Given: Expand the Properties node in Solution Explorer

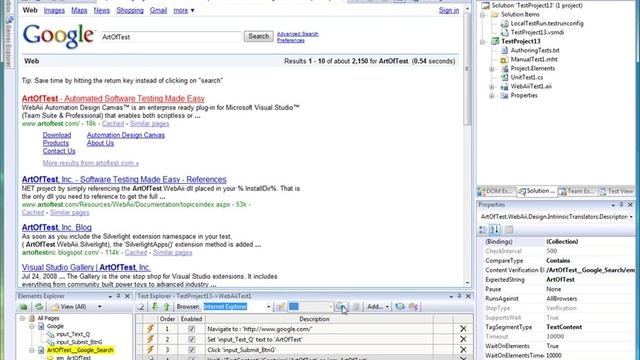Looking at the screenshot, I should (x=492, y=96).
